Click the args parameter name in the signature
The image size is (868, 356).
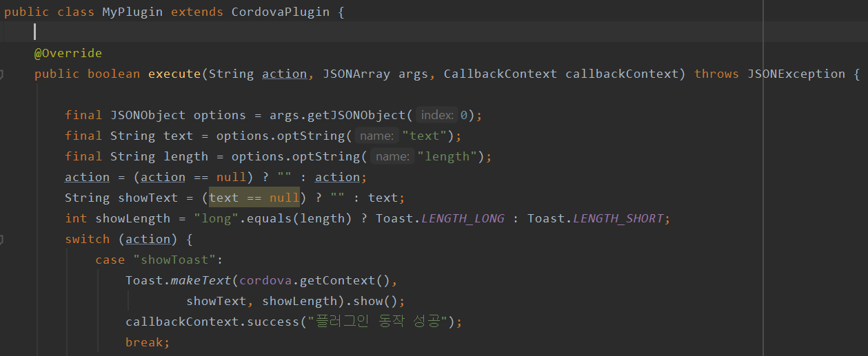[413, 74]
